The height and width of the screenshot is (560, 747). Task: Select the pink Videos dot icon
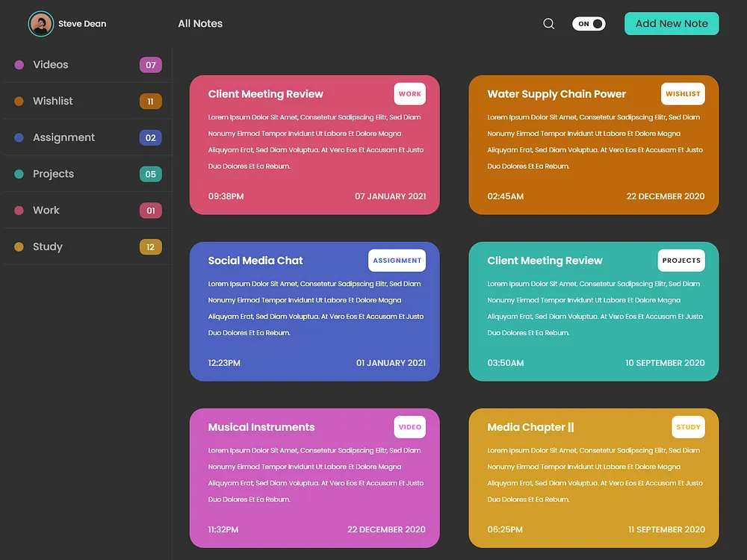(x=19, y=65)
